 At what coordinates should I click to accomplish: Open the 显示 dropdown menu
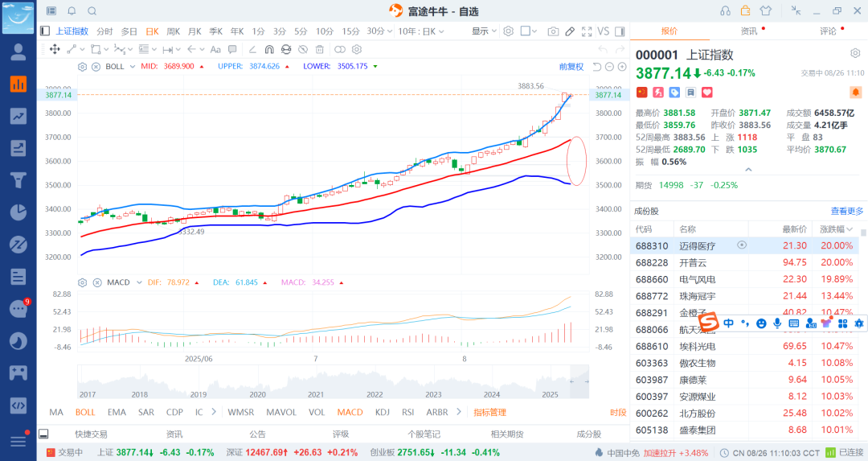click(484, 31)
